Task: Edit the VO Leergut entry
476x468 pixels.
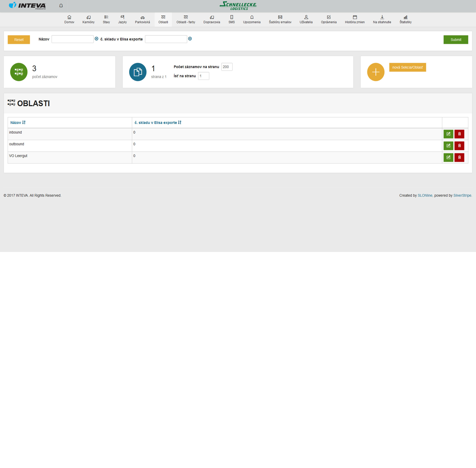Action: pos(448,157)
